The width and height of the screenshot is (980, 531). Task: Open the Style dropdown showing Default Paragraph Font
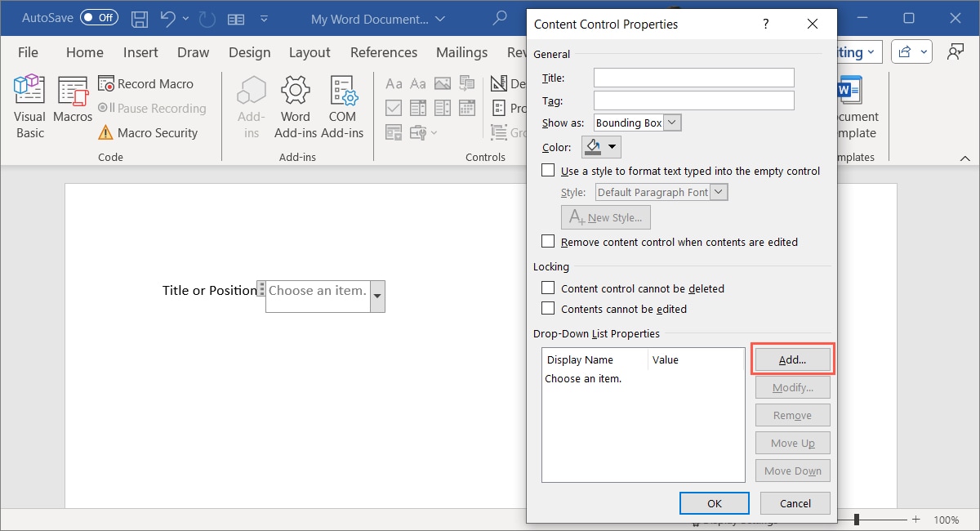coord(718,191)
